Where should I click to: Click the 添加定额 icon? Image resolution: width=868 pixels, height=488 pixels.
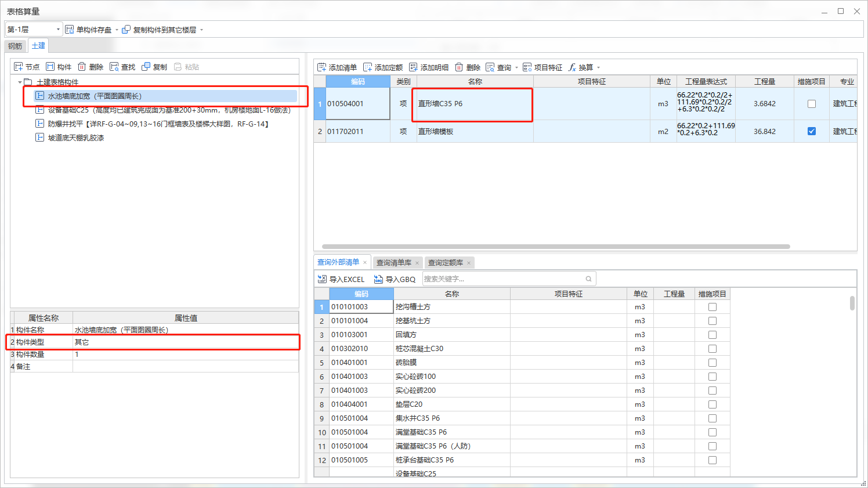pyautogui.click(x=367, y=67)
